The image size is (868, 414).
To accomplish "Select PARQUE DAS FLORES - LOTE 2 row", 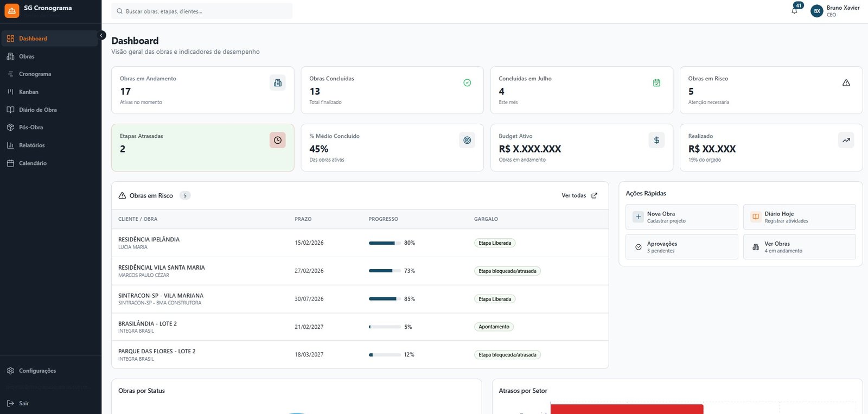I will click(x=360, y=355).
